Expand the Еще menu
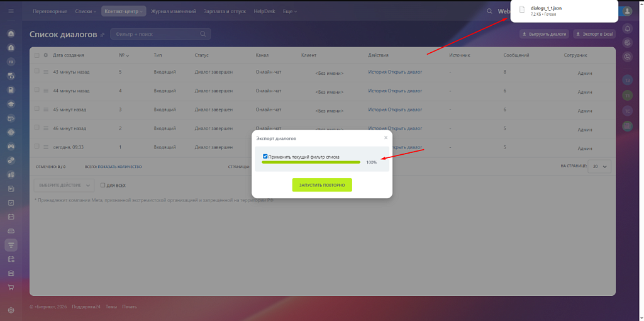 pyautogui.click(x=290, y=11)
